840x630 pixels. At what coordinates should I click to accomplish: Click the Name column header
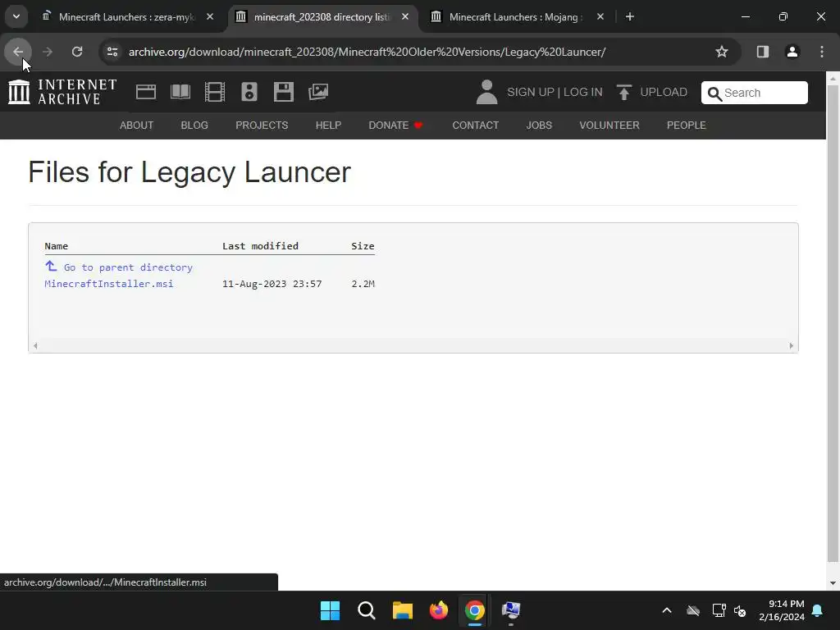[57, 246]
